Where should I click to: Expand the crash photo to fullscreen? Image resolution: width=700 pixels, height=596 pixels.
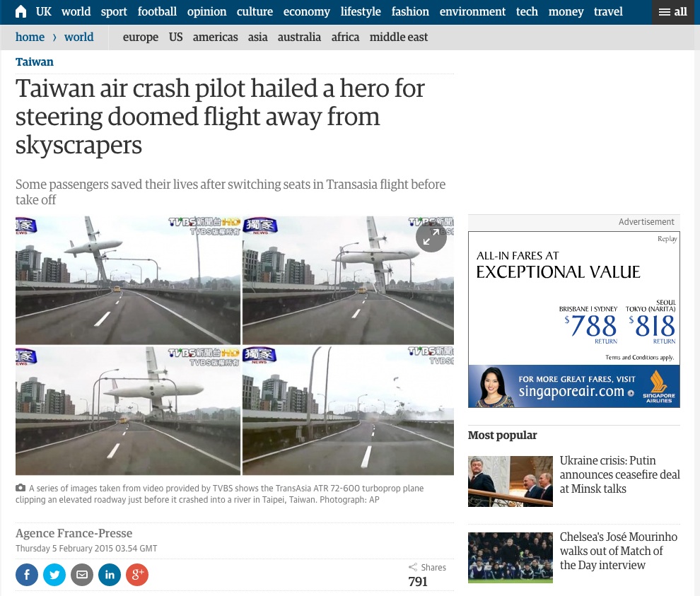431,237
